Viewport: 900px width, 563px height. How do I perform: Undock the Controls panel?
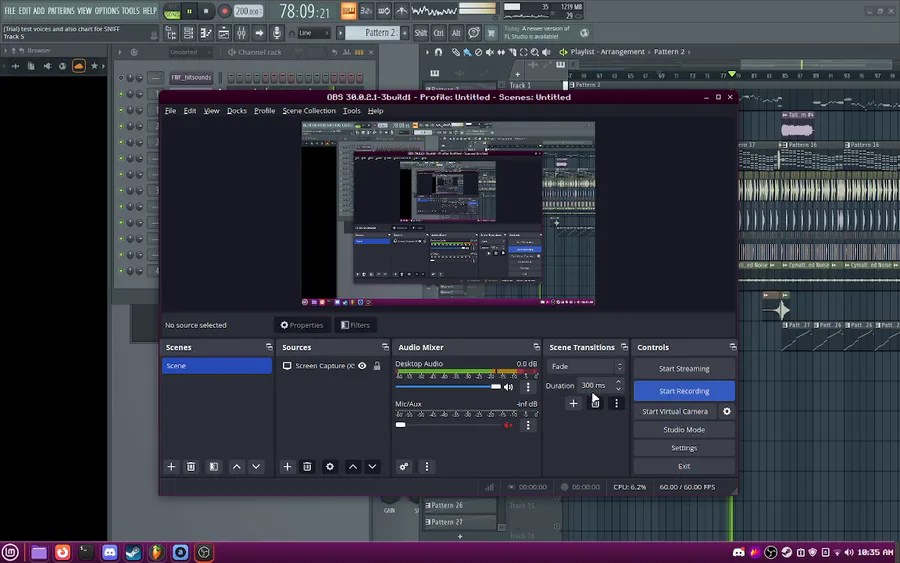tap(732, 347)
